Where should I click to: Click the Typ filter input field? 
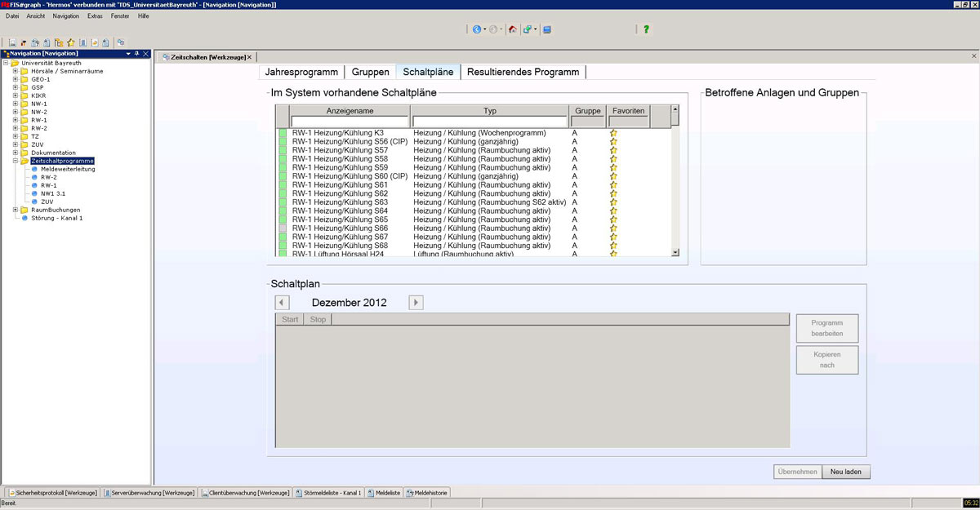coord(489,122)
